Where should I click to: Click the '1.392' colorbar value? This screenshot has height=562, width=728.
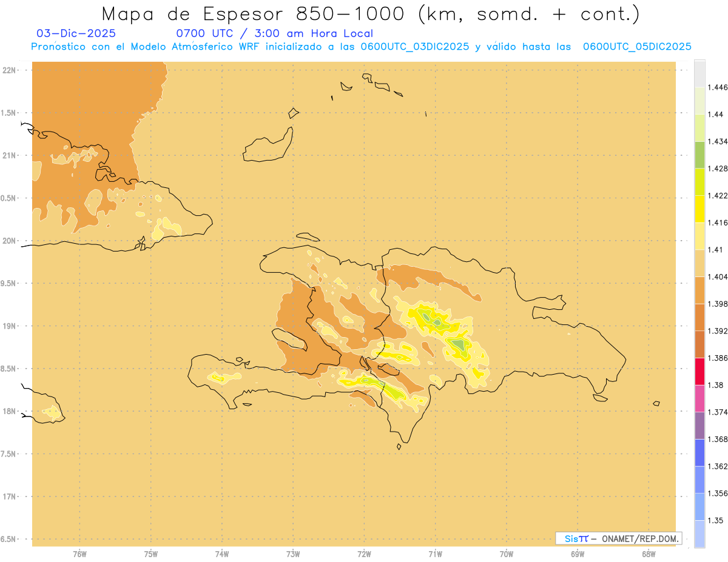point(718,331)
